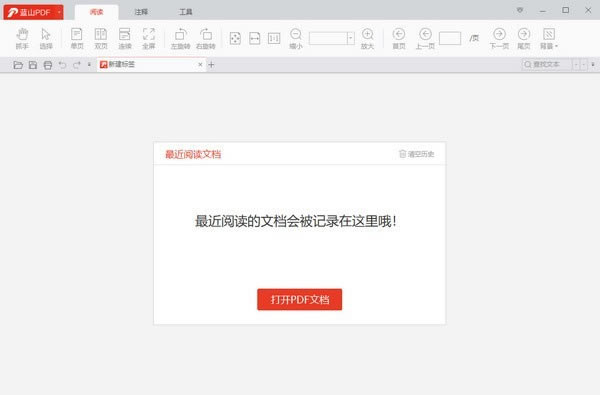
Task: Zoom in with the 放大 magnifier
Action: 367,38
